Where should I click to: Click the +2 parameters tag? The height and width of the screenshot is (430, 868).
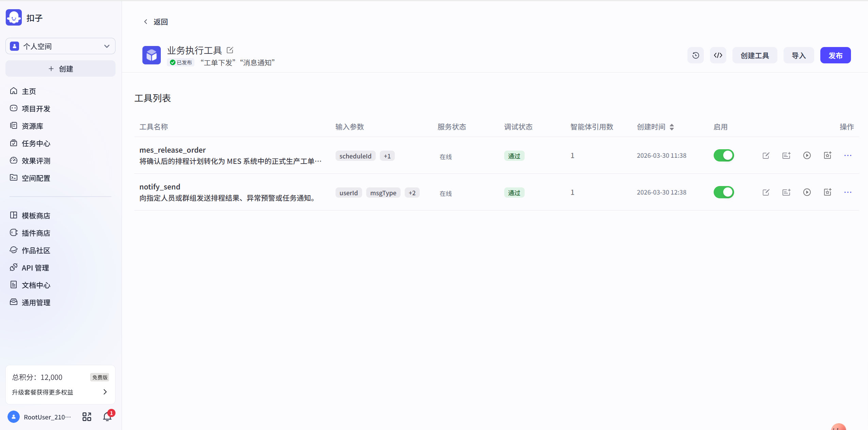point(412,193)
